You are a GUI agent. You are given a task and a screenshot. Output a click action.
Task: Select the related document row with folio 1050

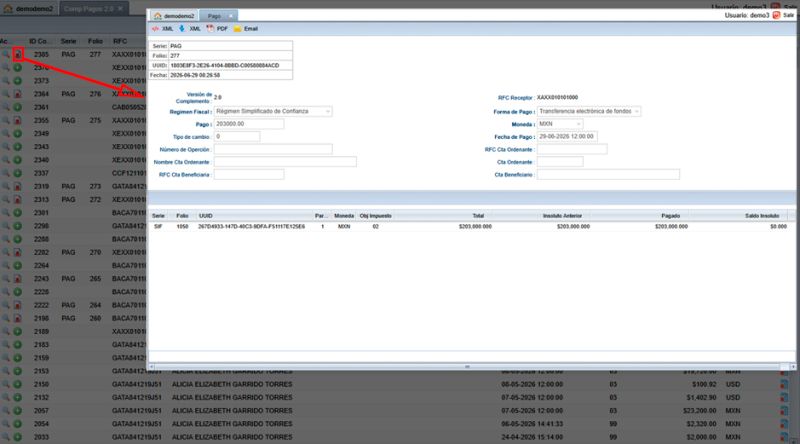pyautogui.click(x=469, y=227)
